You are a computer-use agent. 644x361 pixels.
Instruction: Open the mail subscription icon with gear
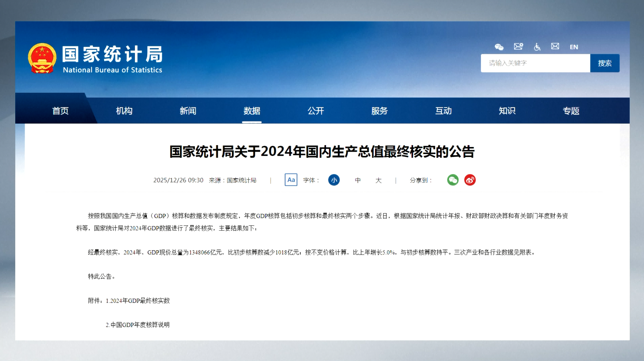(x=518, y=47)
